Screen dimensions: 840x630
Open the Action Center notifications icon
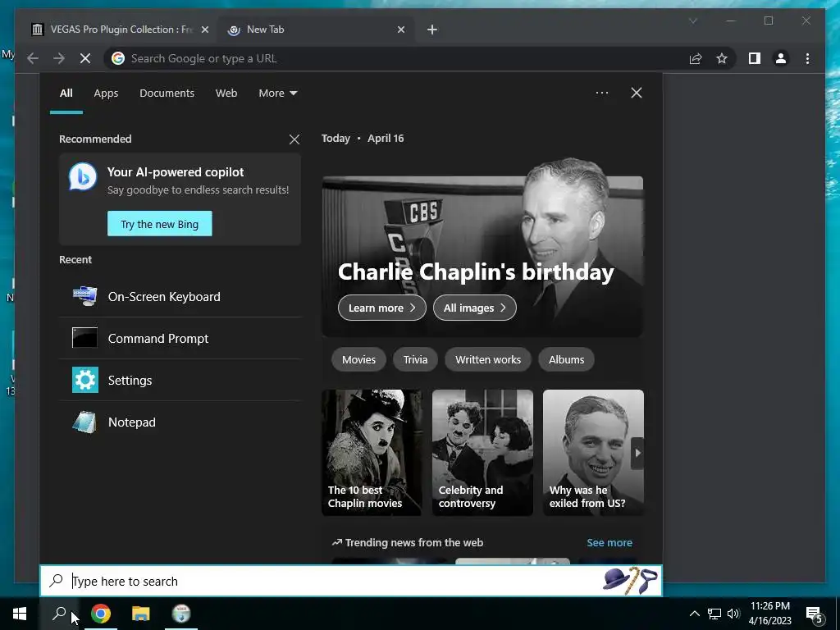point(815,614)
